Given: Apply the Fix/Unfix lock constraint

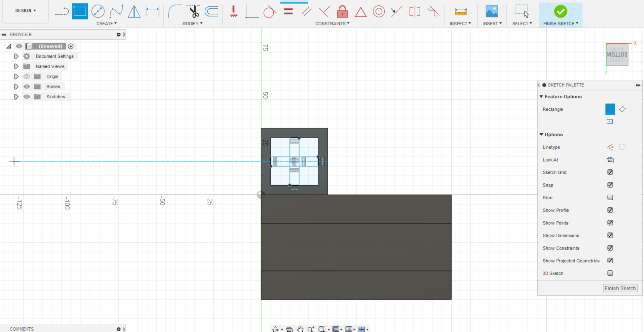Looking at the screenshot, I should coord(342,11).
